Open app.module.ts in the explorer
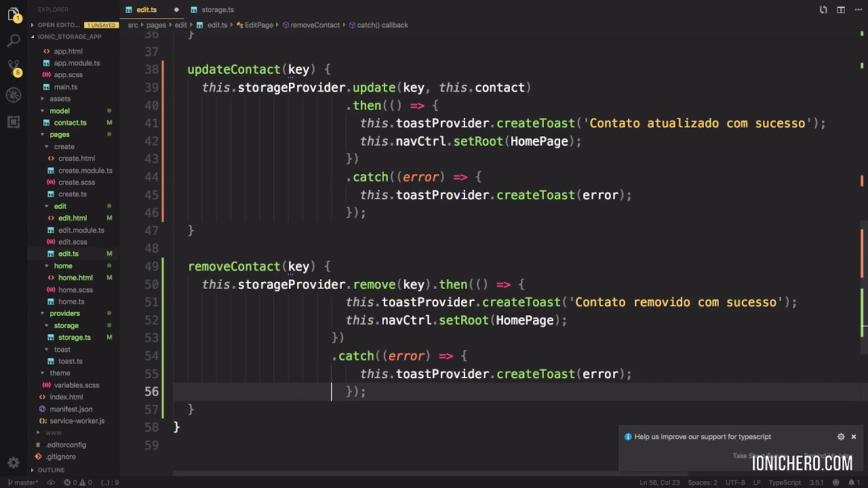Screen dimensions: 868x488 click(77, 63)
